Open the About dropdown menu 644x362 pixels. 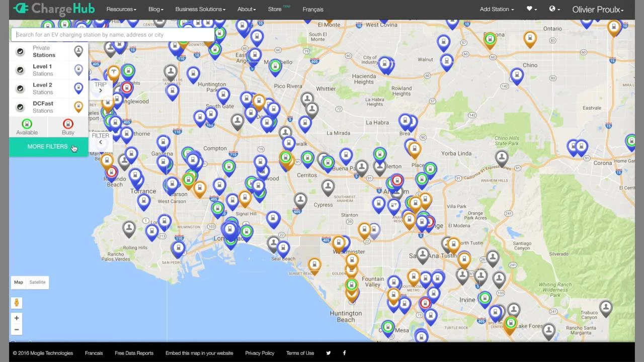pyautogui.click(x=247, y=9)
